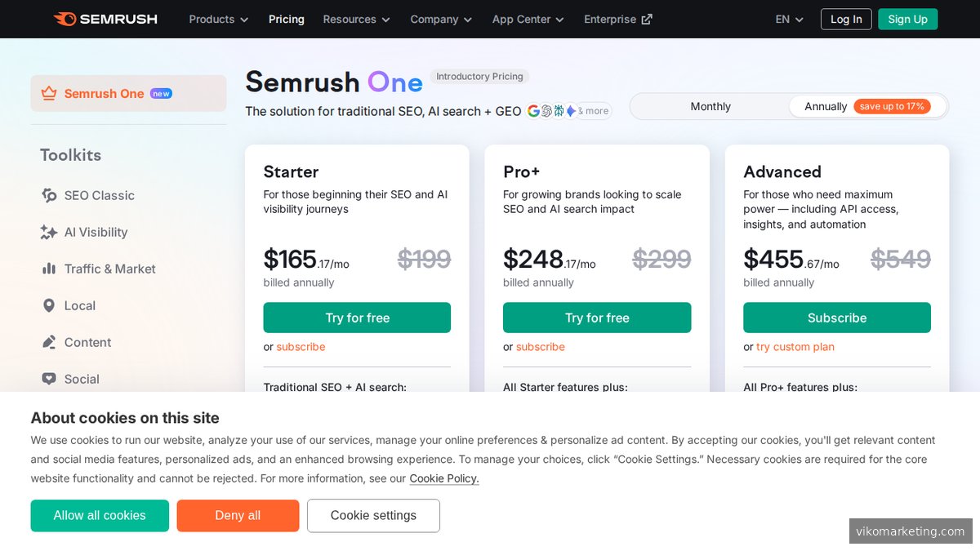The height and width of the screenshot is (551, 980).
Task: Switch billing to Monthly
Action: (710, 106)
